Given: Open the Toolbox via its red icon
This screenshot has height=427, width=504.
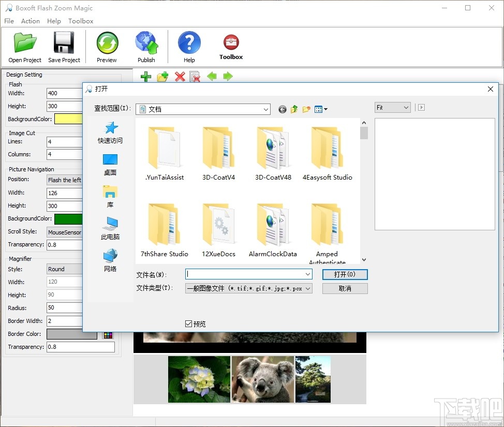Looking at the screenshot, I should 230,41.
